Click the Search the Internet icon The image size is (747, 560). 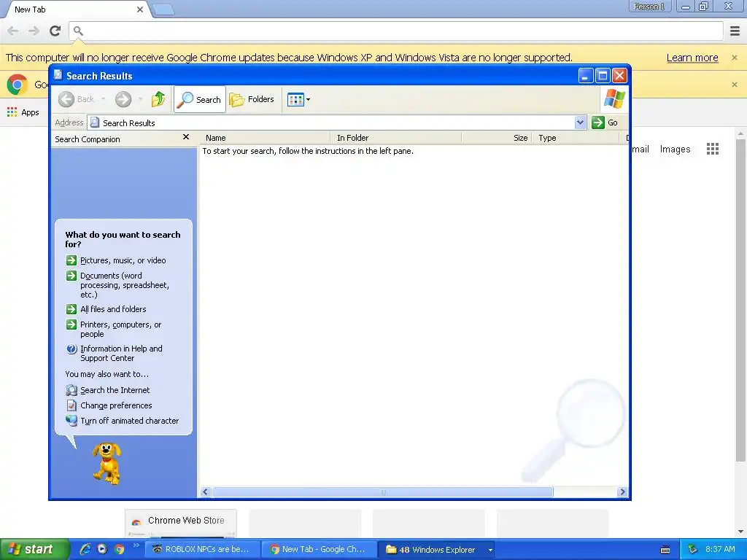point(71,391)
